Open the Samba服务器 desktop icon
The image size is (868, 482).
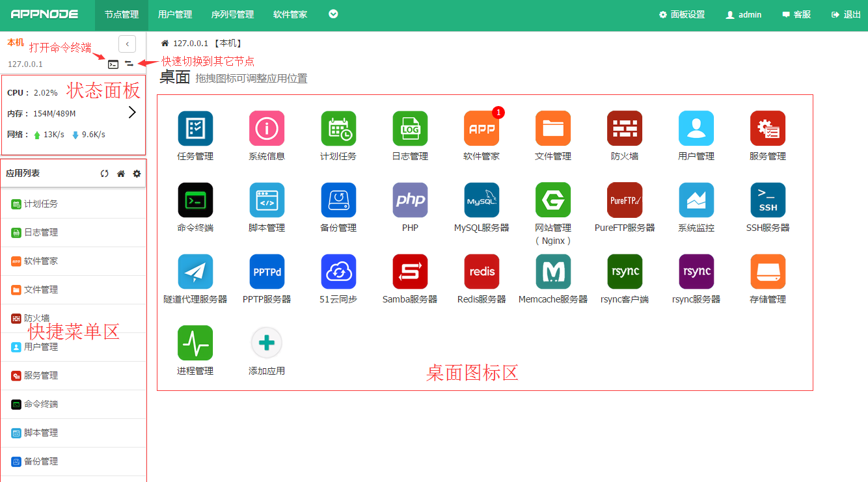click(x=410, y=271)
